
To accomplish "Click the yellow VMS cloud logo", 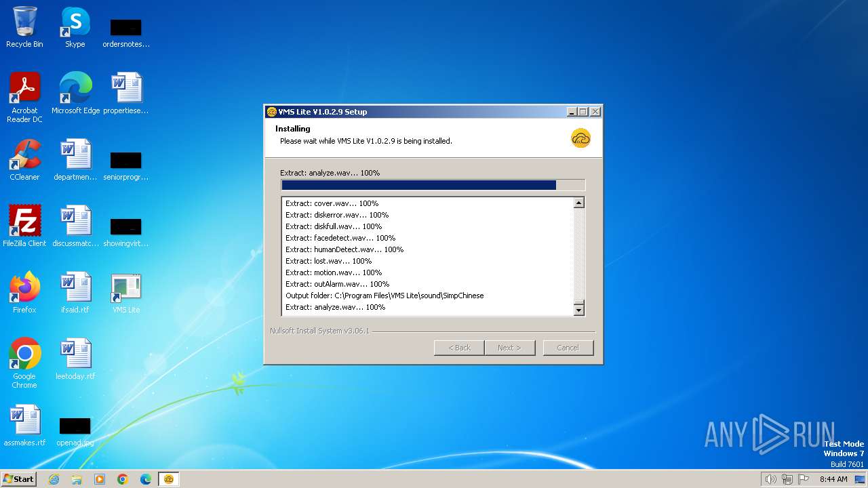I will [580, 138].
